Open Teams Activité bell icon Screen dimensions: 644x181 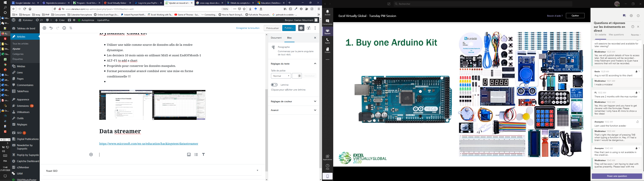point(328,13)
